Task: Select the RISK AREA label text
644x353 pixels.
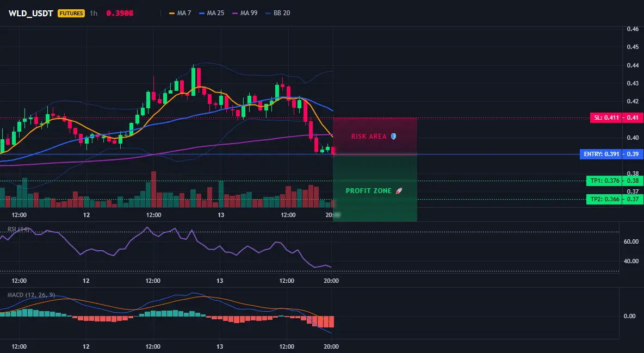Action: (369, 137)
